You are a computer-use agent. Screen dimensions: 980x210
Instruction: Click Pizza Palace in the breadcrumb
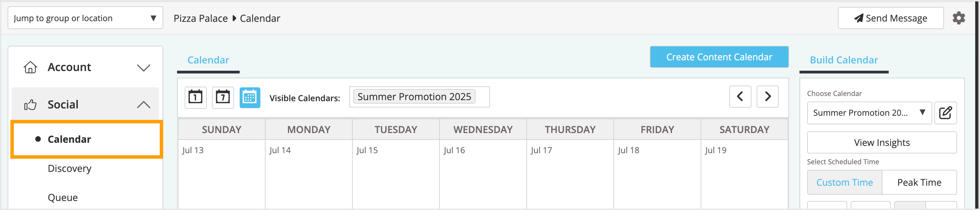201,18
